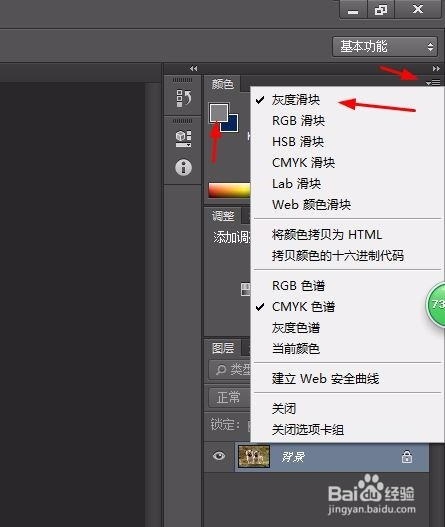
Task: Open the Info panel icon
Action: coord(184,167)
